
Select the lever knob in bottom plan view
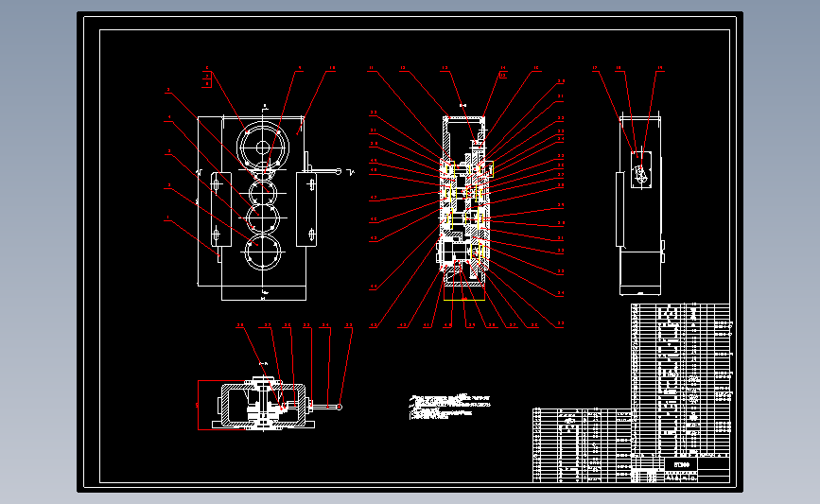pyautogui.click(x=339, y=407)
